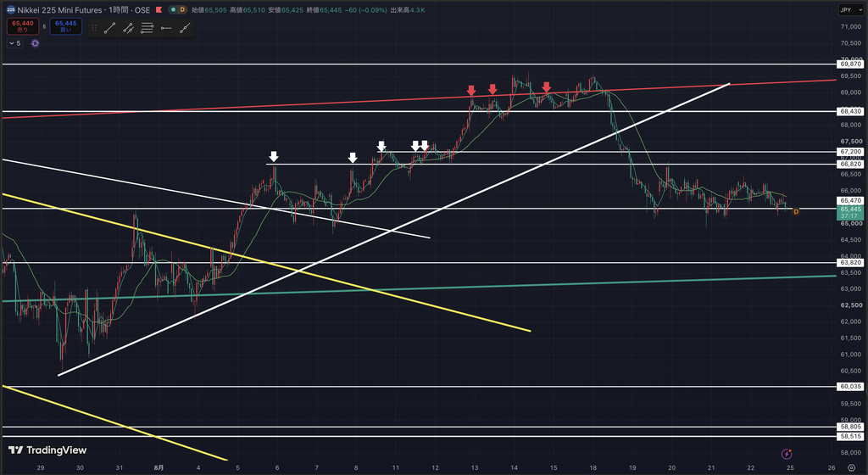Open chart settings hexagon gear icon
Image resolution: width=868 pixels, height=475 pixels.
[851, 468]
